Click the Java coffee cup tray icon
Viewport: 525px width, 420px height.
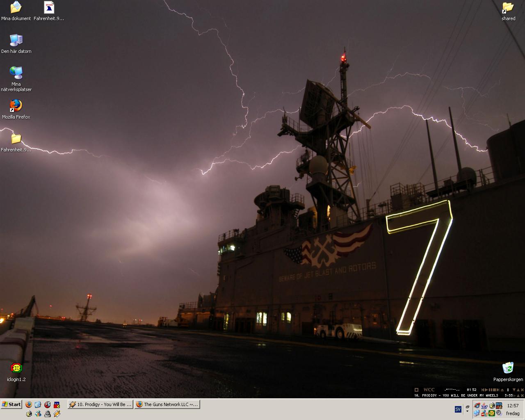[x=484, y=406]
